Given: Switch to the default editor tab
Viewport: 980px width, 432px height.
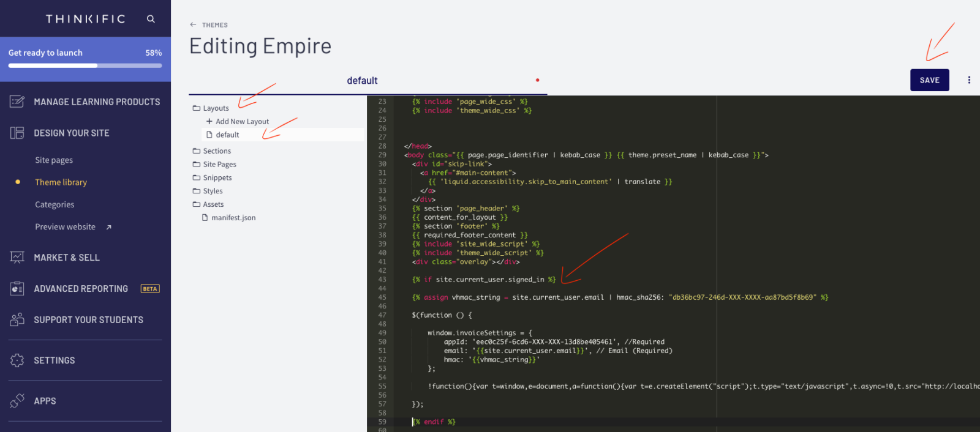Looking at the screenshot, I should [362, 81].
